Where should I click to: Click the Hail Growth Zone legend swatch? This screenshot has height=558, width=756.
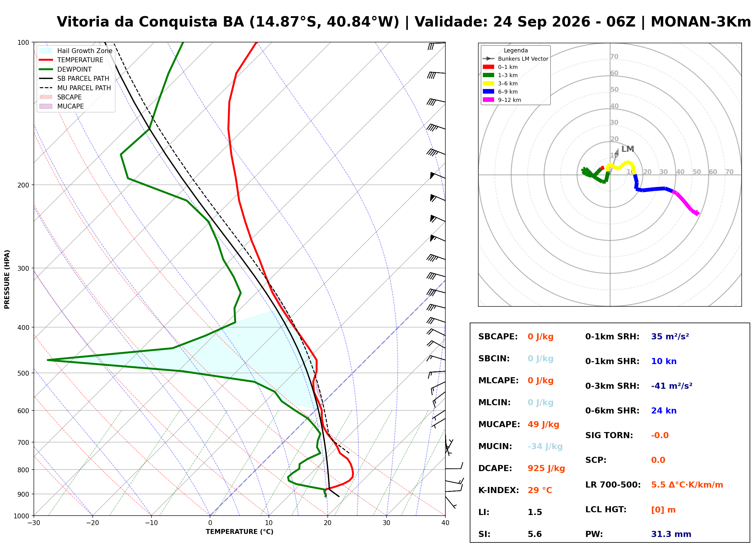click(46, 51)
